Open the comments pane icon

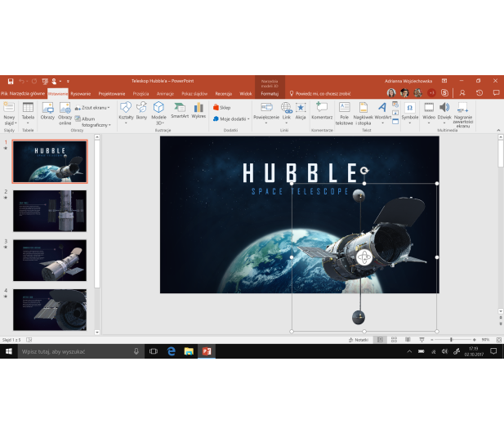[497, 93]
